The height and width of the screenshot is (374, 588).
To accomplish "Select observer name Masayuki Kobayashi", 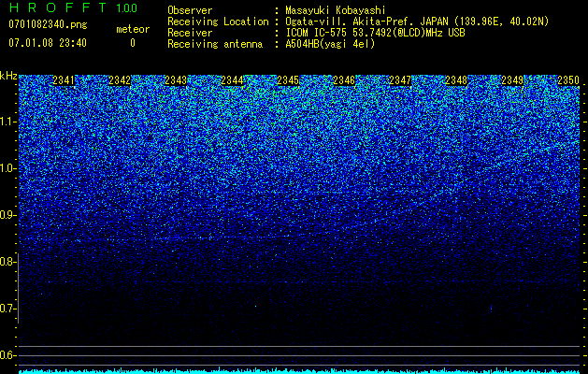I will tap(336, 10).
